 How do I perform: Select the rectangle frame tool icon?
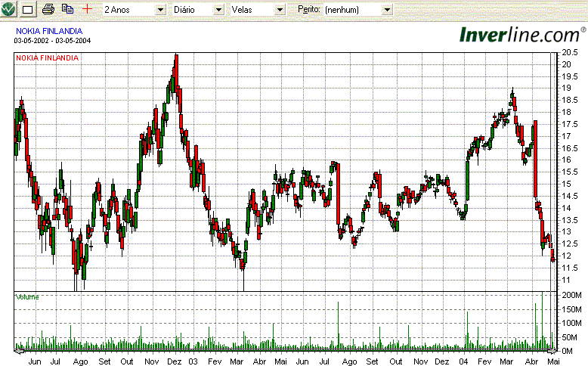point(28,9)
